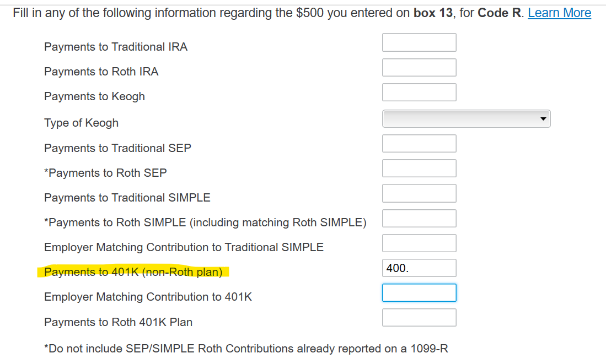This screenshot has height=364, width=606.
Task: Select the Payments to Roth SIMPLE input field
Action: click(x=419, y=218)
